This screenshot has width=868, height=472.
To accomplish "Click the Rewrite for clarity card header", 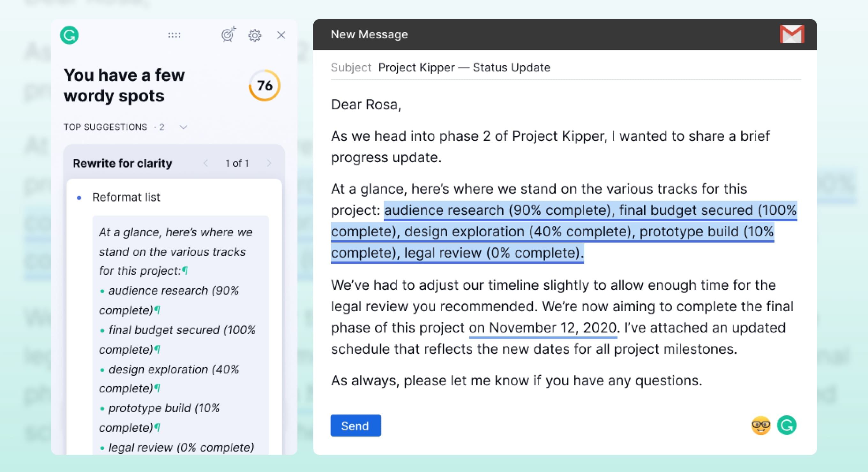I will click(x=122, y=163).
